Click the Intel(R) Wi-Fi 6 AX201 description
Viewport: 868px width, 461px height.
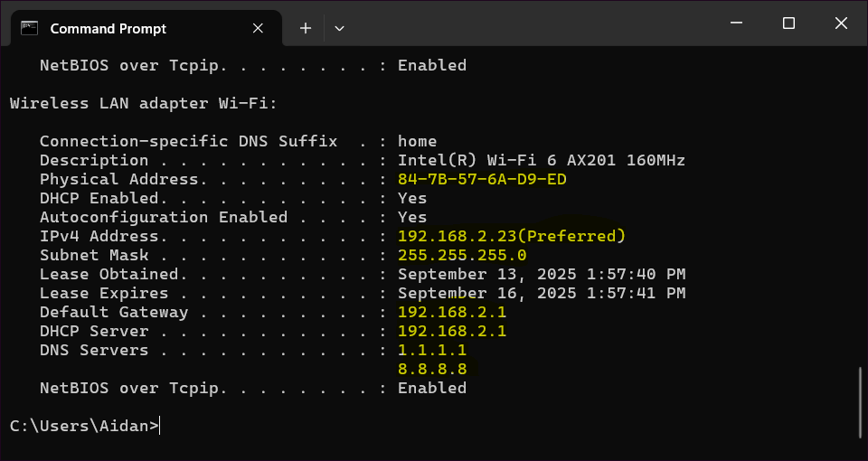pos(542,160)
